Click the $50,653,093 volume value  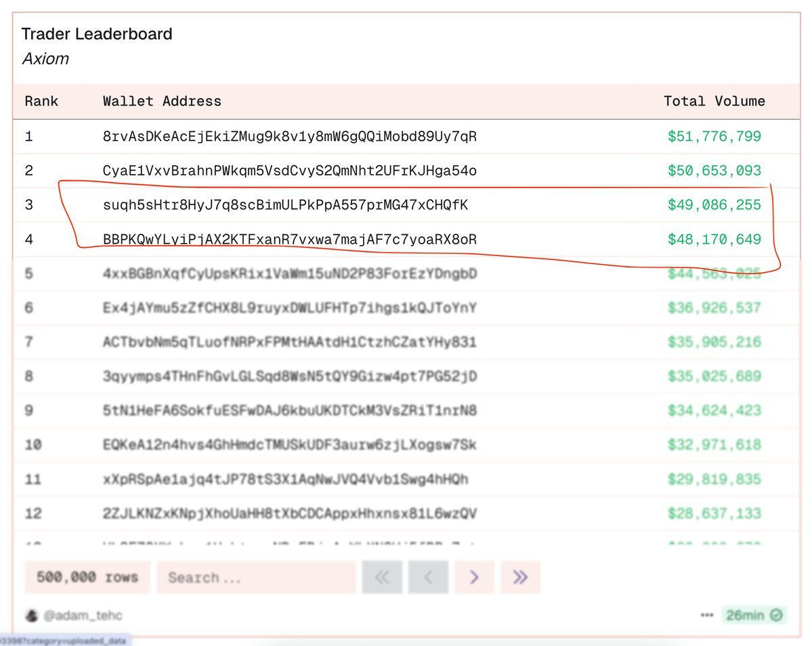coord(714,171)
